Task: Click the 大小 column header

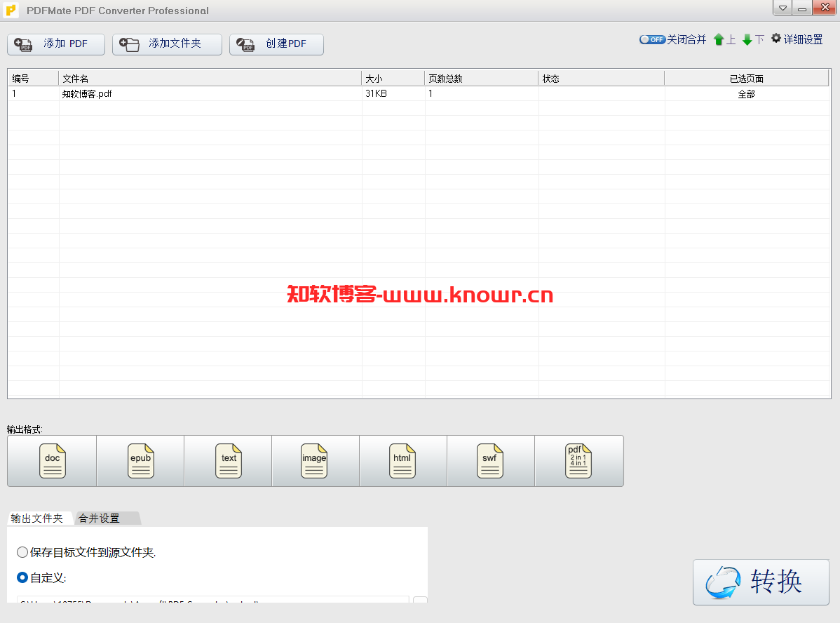Action: (x=393, y=79)
